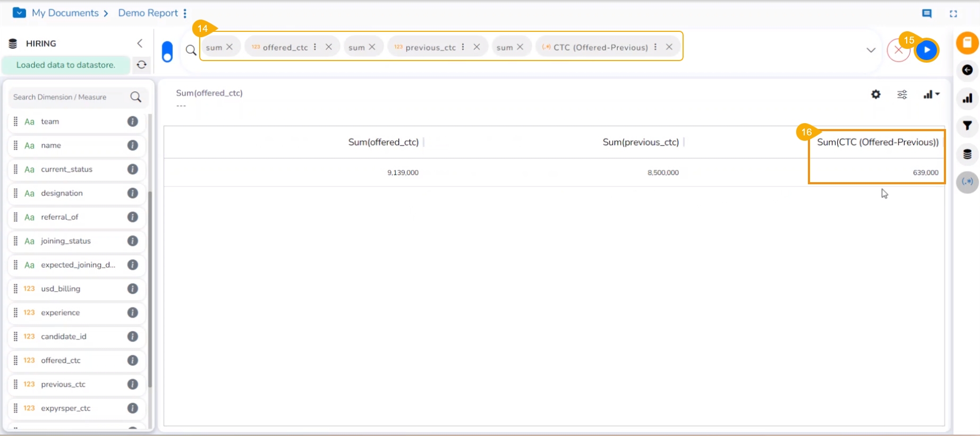The height and width of the screenshot is (436, 980).
Task: Open the charts sidebar icon
Action: point(967,98)
